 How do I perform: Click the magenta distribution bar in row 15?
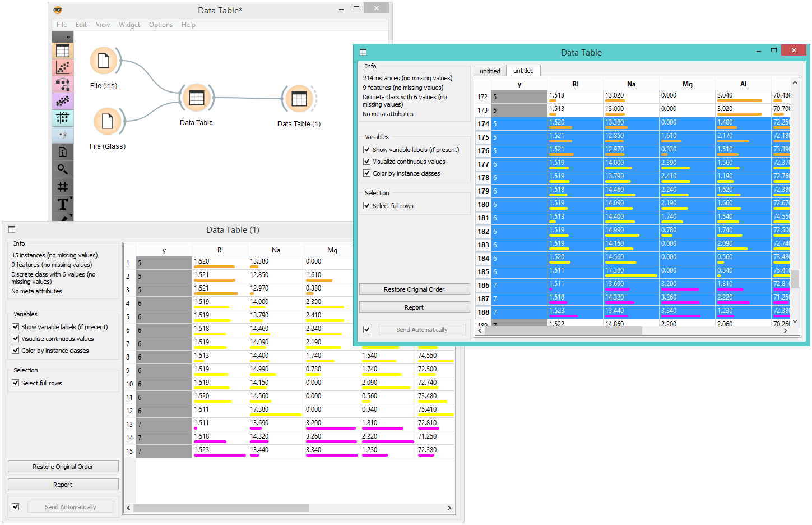coord(220,455)
